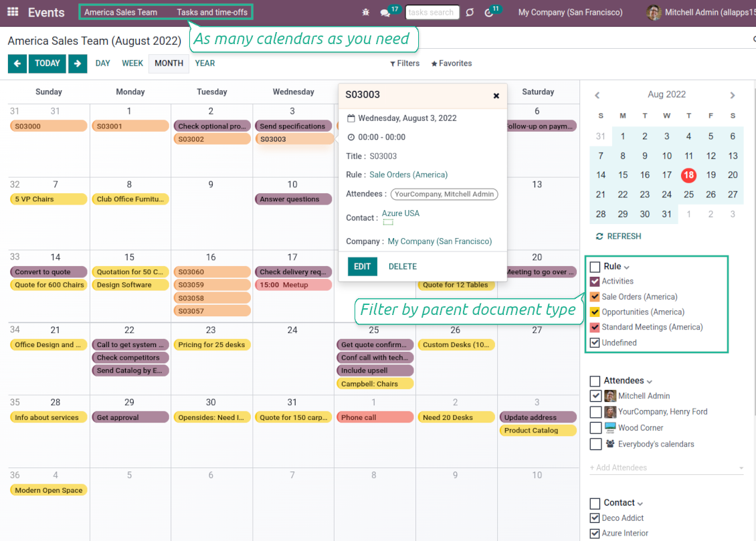Click Mitchell Admin avatar in Attendees list

610,396
